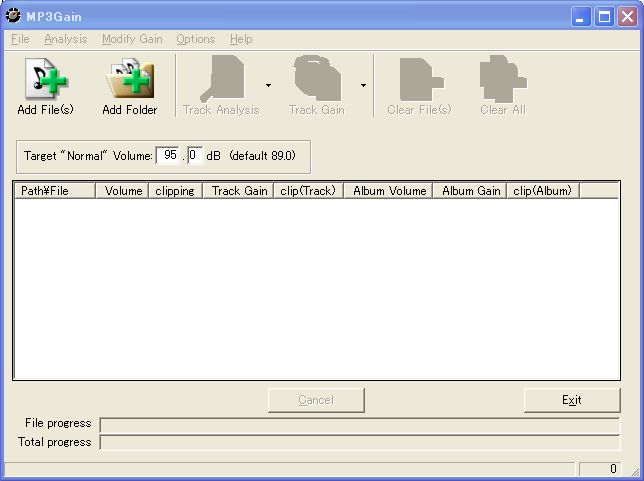Click the Cancel button
Image resolution: width=644 pixels, height=481 pixels.
point(316,400)
